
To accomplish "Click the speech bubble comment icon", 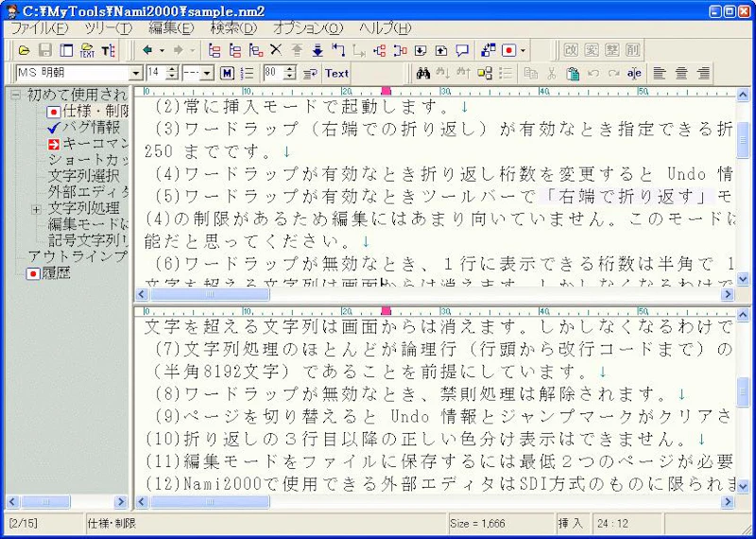I will pyautogui.click(x=462, y=50).
